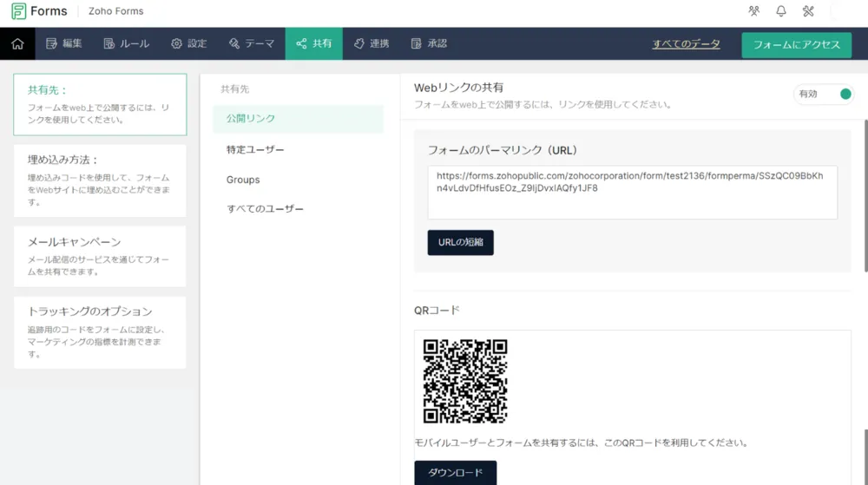The width and height of the screenshot is (868, 485).
Task: Open the notifications bell
Action: (x=781, y=11)
